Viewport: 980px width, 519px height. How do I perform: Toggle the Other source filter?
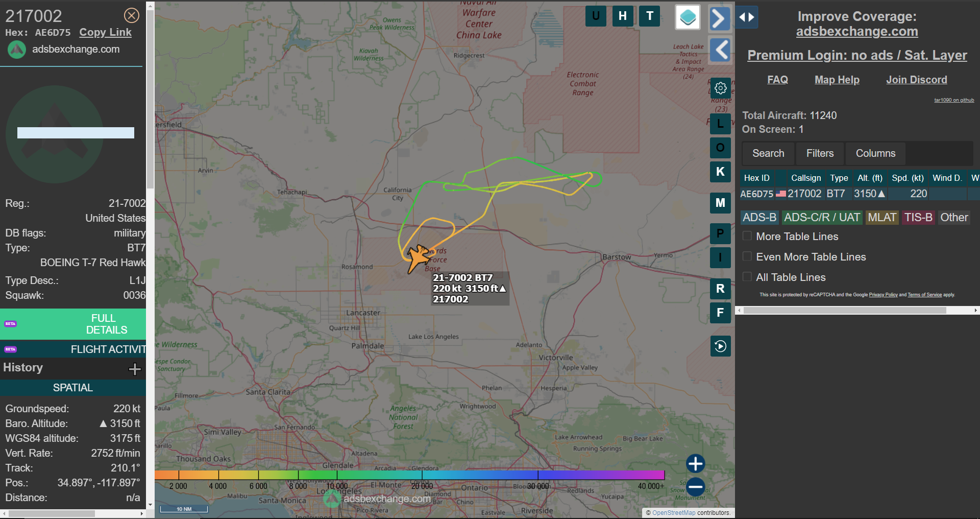click(x=954, y=218)
